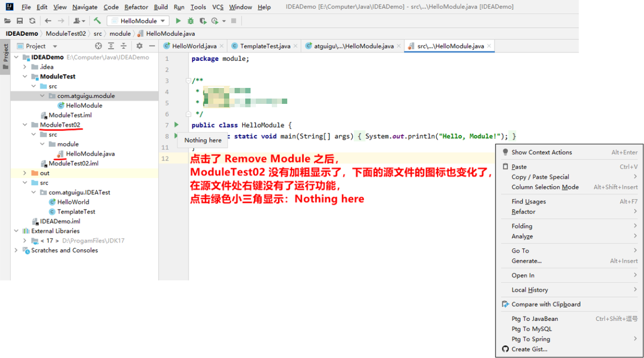Open the dropdown arrow next to Profiler icon
Screen dimensions: 644x358
[224, 21]
